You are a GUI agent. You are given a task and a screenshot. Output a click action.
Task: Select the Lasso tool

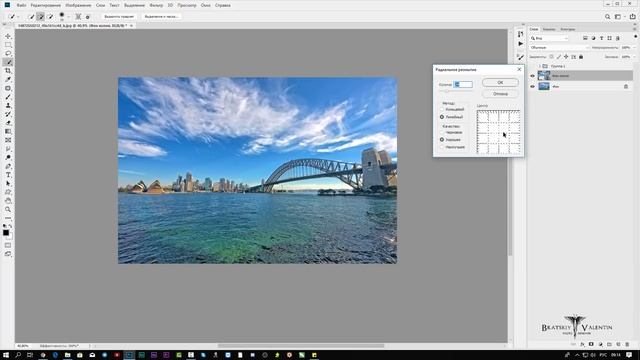(x=8, y=53)
